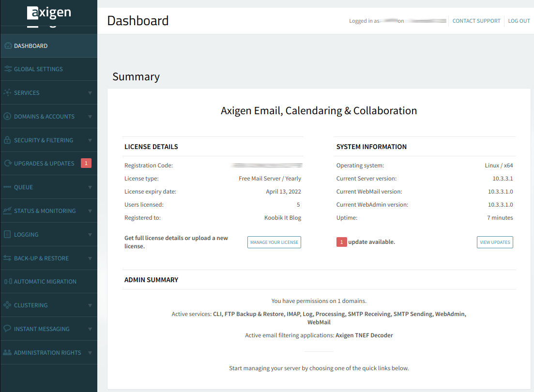Click the Back-up & Restore arrows icon
Screen dimensions: 534x392
pyautogui.click(x=7, y=258)
